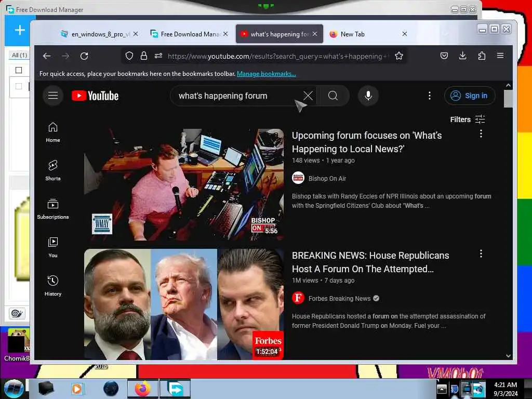Click the Sign in button
The height and width of the screenshot is (399, 532).
coord(470,96)
